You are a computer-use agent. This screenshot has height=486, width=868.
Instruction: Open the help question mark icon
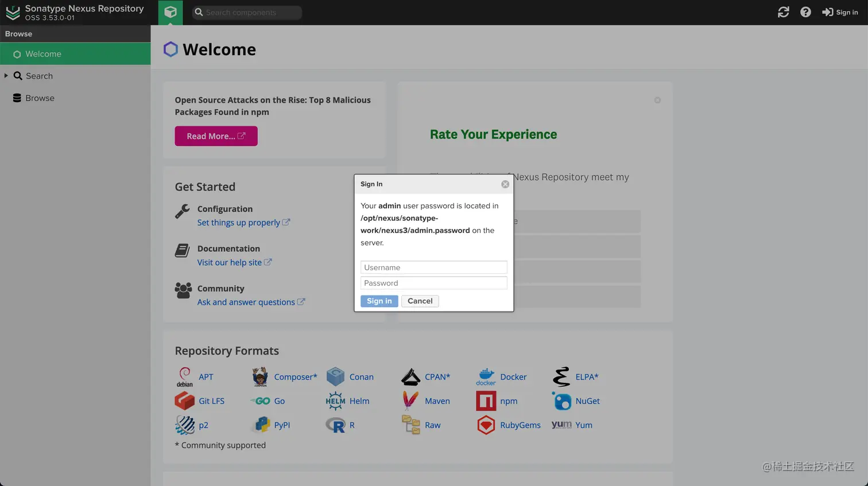click(x=805, y=12)
